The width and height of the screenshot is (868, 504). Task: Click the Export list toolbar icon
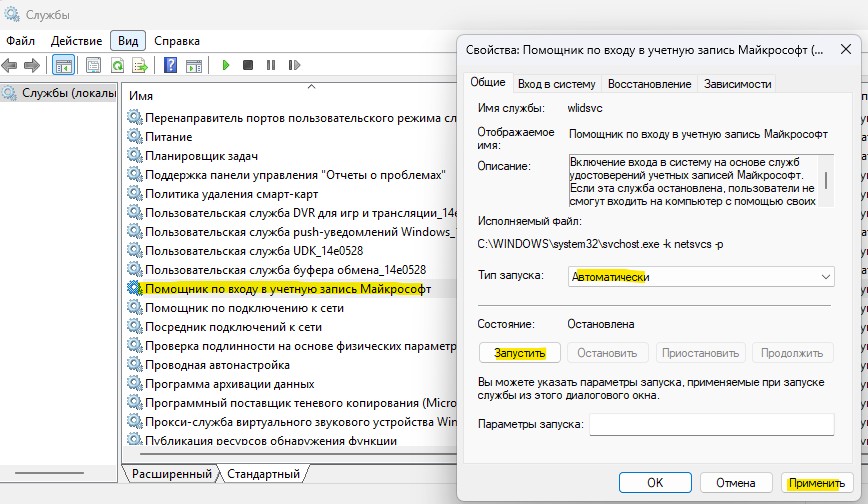[140, 65]
